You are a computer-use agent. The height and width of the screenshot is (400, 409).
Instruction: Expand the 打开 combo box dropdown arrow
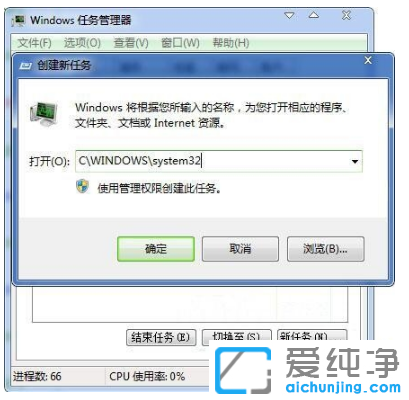(x=355, y=161)
